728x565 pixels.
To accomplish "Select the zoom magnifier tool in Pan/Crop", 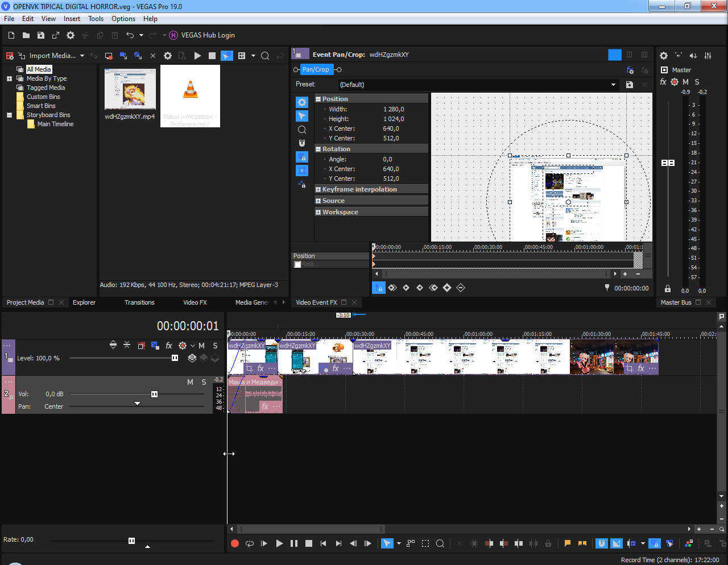I will tap(302, 130).
